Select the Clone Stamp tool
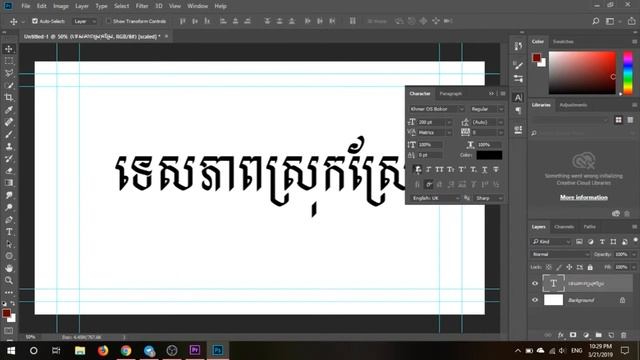 tap(9, 147)
